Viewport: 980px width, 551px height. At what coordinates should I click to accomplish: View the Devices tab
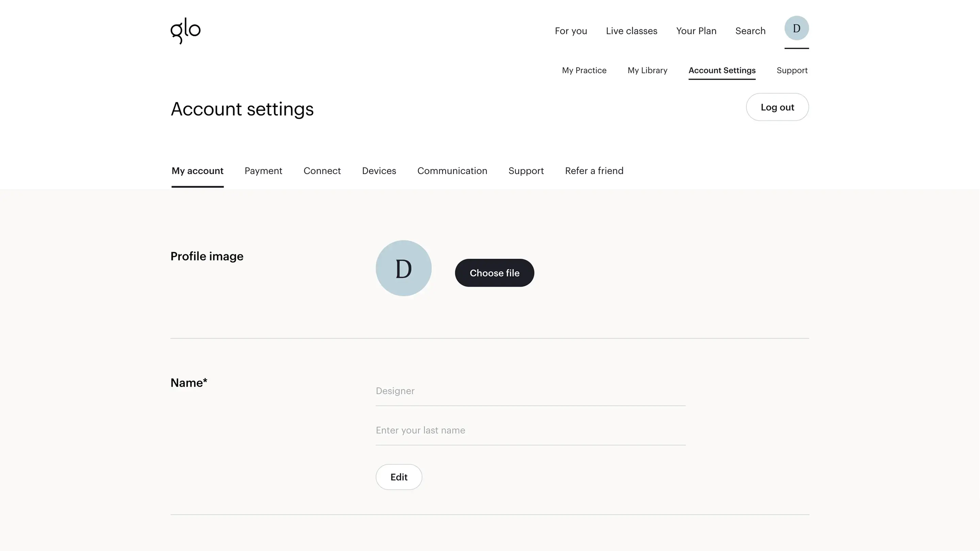[379, 171]
